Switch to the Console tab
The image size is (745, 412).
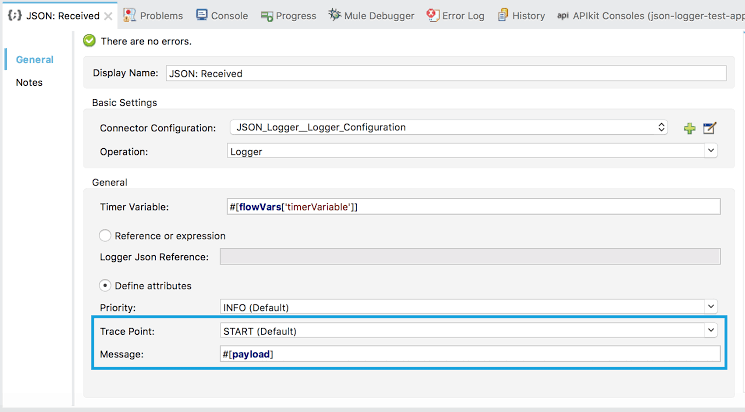coord(221,16)
